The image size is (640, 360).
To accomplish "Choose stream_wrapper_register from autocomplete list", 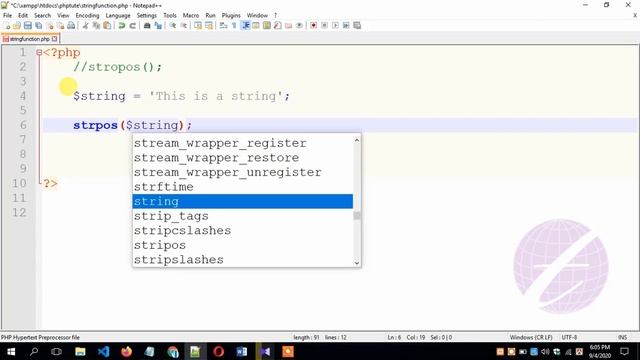I will point(242,143).
